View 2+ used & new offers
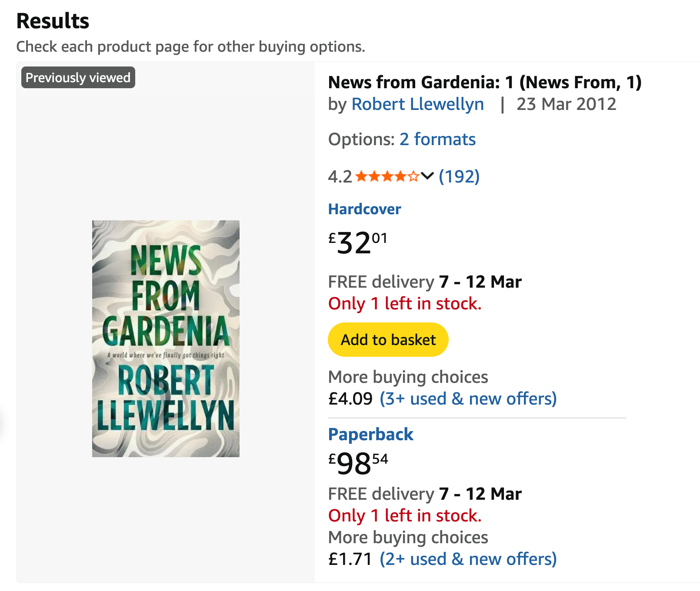 (468, 559)
